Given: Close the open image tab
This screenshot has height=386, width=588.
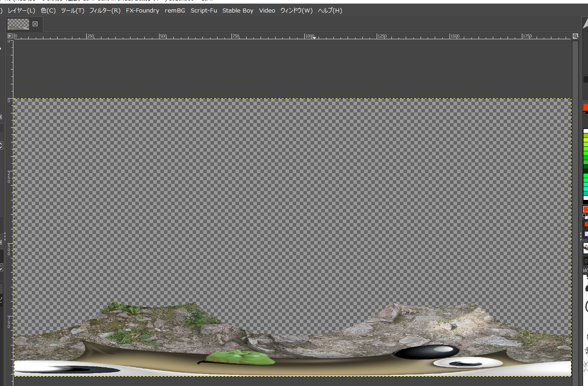Looking at the screenshot, I should pyautogui.click(x=35, y=24).
